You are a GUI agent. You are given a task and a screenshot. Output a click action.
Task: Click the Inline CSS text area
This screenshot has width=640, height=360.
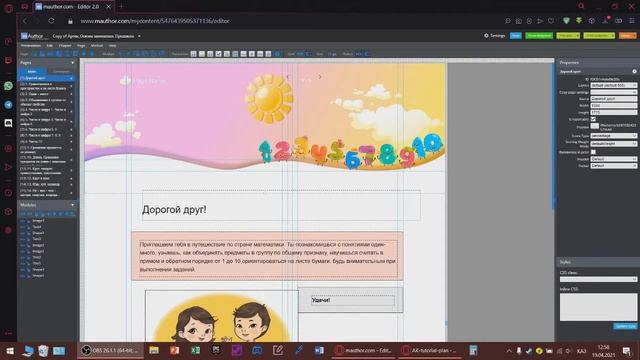pyautogui.click(x=598, y=307)
